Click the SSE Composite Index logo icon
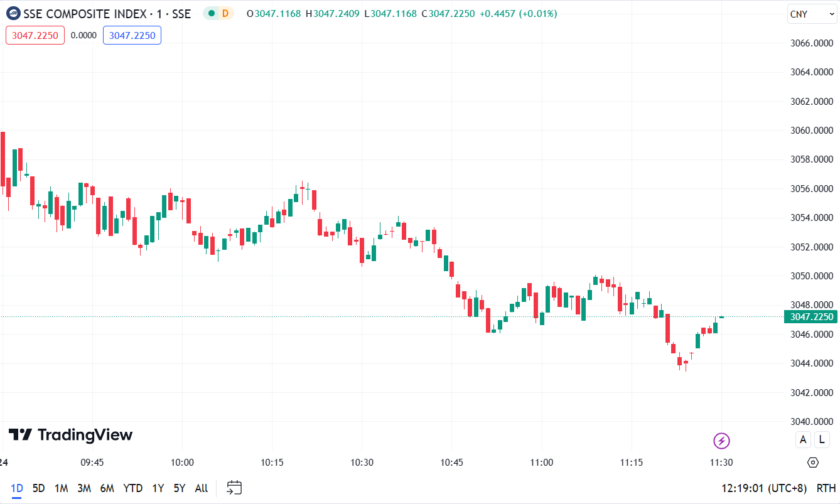Viewport: 840px width, 504px height. pyautogui.click(x=13, y=13)
